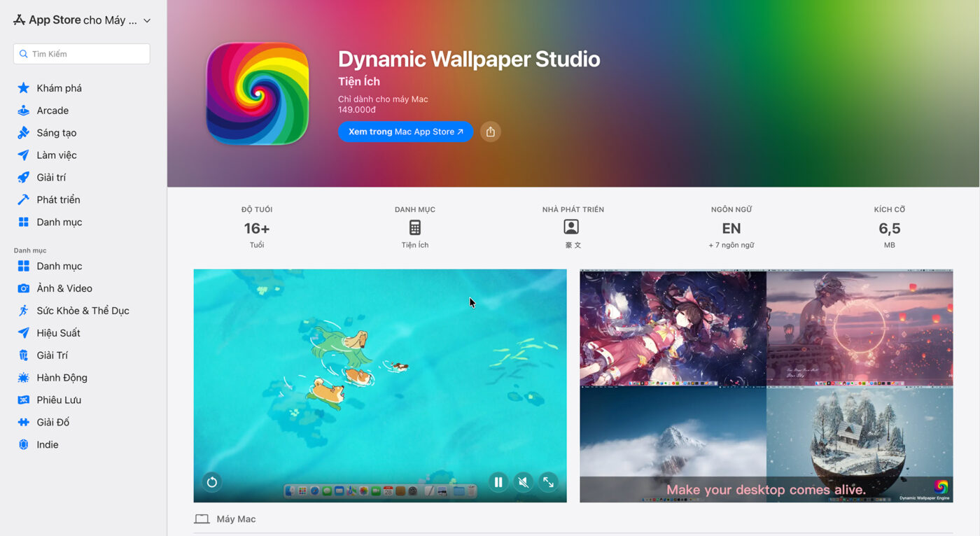Click the Tiện Ích category link under title
The height and width of the screenshot is (536, 980).
359,82
